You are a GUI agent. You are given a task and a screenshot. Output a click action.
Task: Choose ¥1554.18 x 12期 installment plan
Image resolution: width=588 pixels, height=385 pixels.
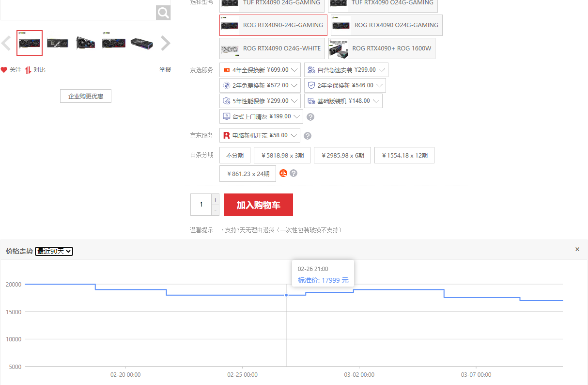[404, 156]
